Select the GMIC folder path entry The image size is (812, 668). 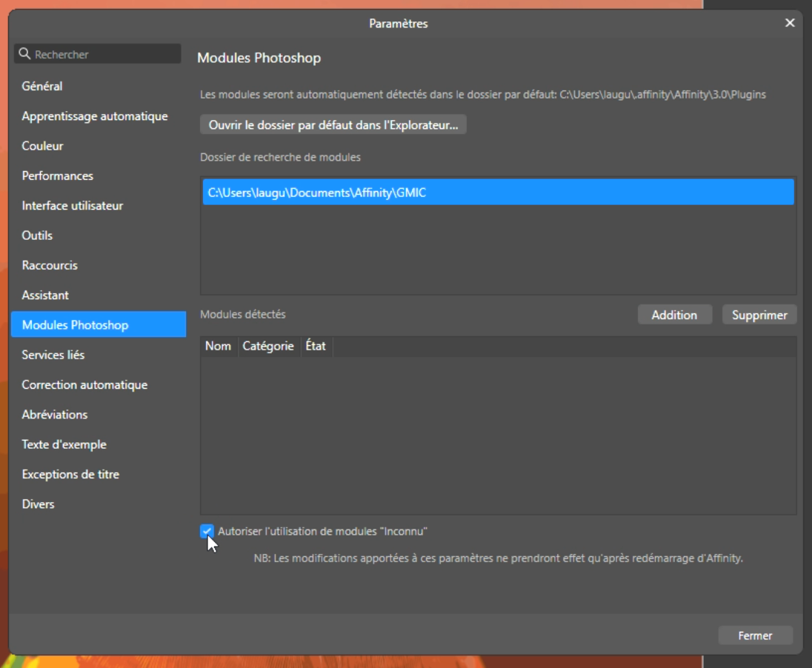click(x=498, y=193)
